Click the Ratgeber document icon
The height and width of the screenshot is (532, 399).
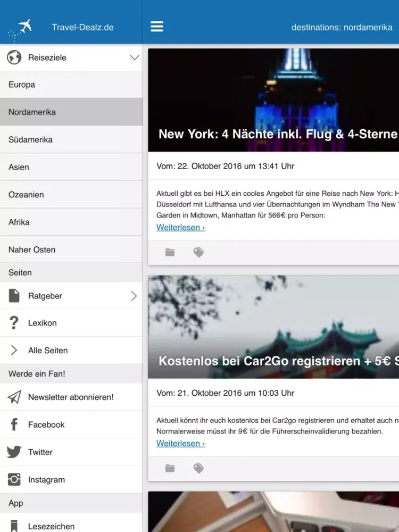point(14,295)
